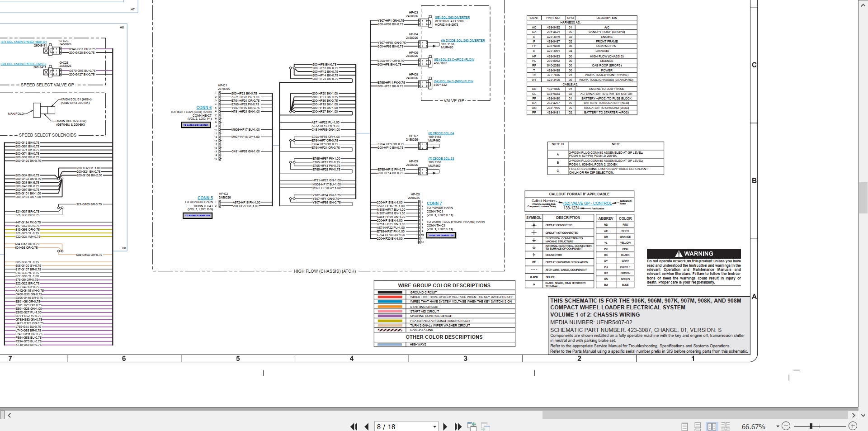Viewport: 868px width, 431px height.
Task: Click the previous view navigation icon
Action: pyautogui.click(x=472, y=426)
